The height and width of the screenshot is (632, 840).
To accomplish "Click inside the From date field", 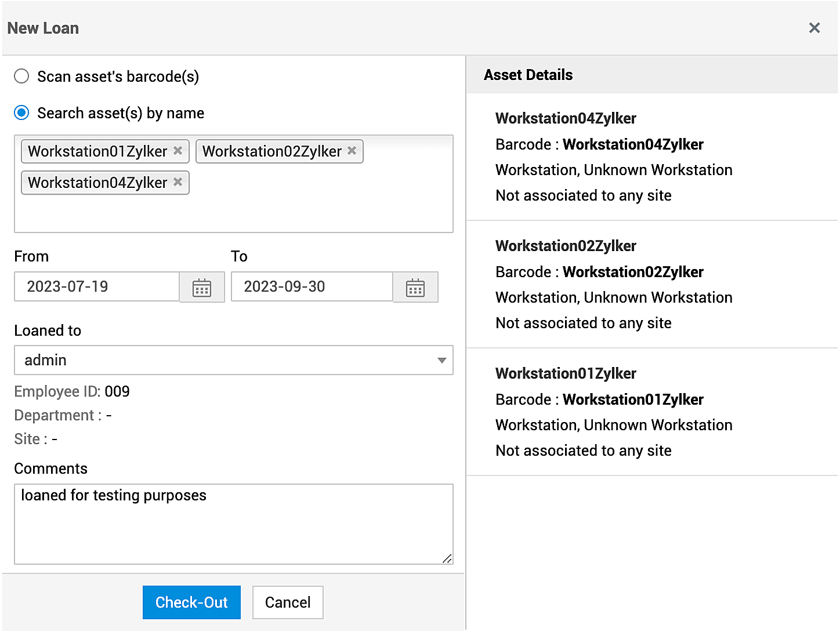I will pos(97,287).
